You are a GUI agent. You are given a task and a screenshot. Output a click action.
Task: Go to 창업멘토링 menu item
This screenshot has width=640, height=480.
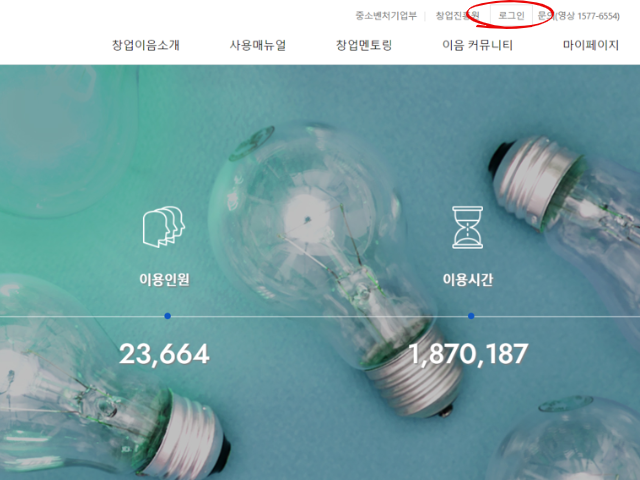(364, 45)
